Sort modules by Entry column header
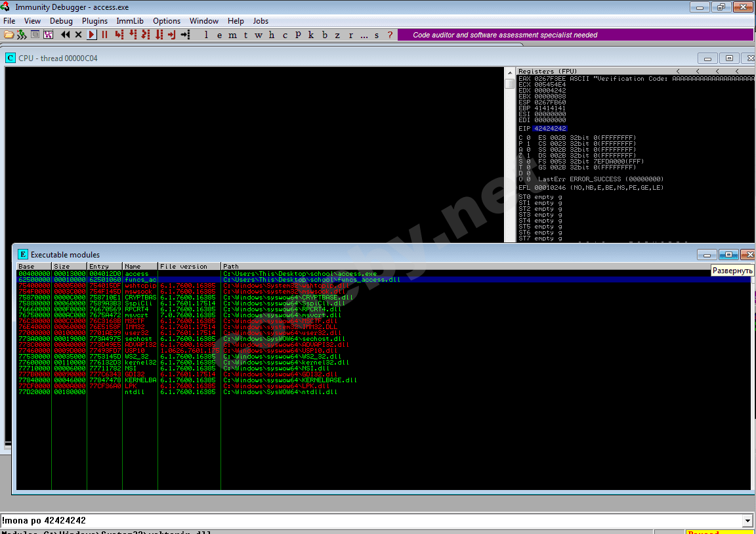This screenshot has width=756, height=534. 104,266
